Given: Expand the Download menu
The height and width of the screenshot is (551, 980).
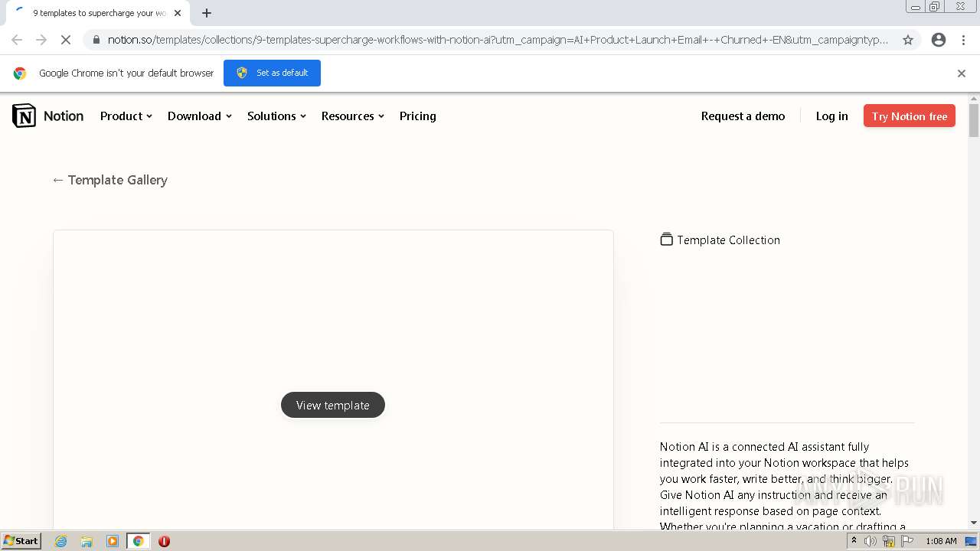Looking at the screenshot, I should [199, 116].
